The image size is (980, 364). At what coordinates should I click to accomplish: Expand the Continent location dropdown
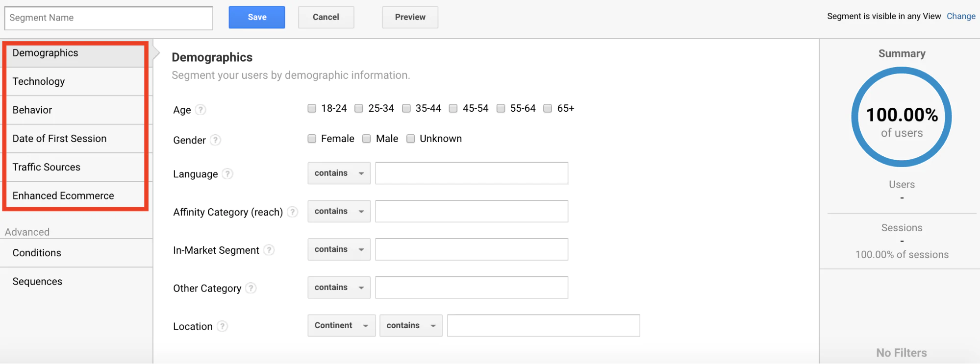point(341,326)
